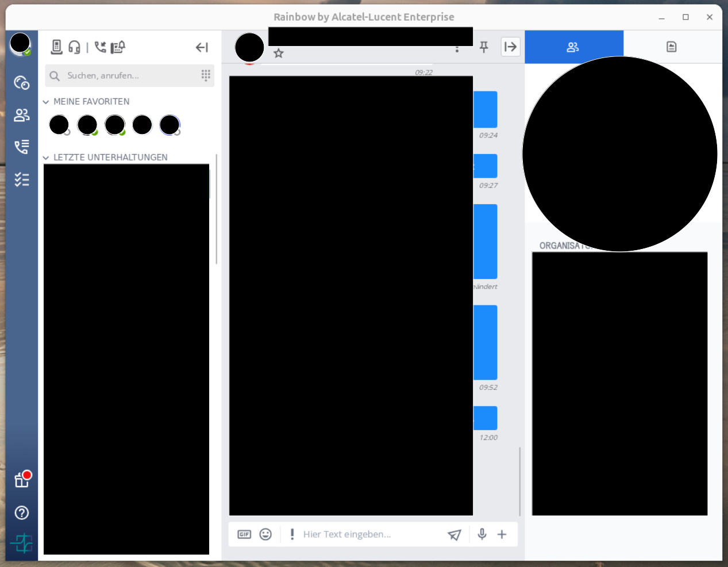Pin the current conversation
This screenshot has width=728, height=567.
tap(484, 47)
